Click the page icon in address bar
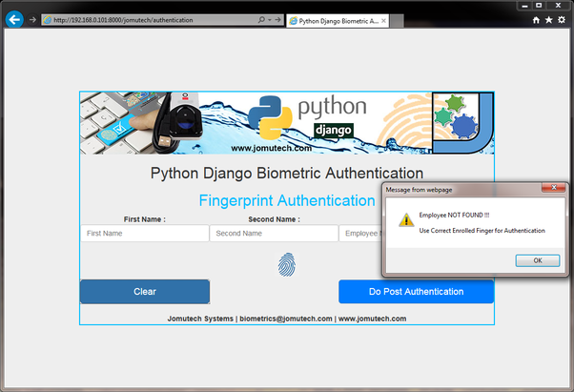The image size is (574, 392). (x=48, y=20)
